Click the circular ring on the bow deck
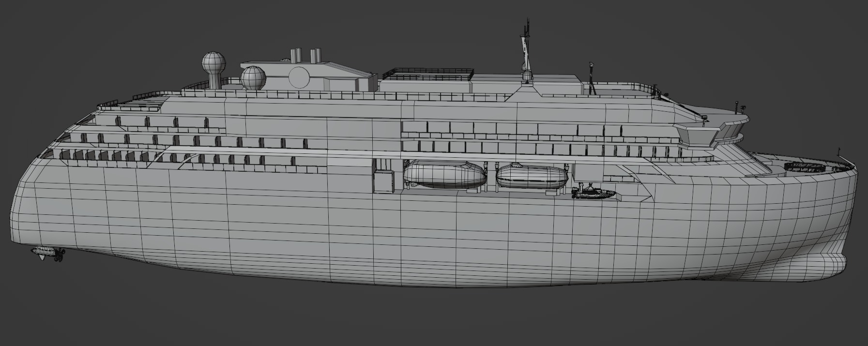This screenshot has height=346, width=868. click(x=805, y=167)
